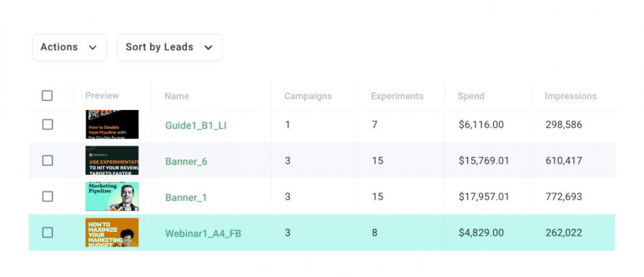644x277 pixels.
Task: Open the Guide1_B1_LI name link
Action: coord(196,126)
